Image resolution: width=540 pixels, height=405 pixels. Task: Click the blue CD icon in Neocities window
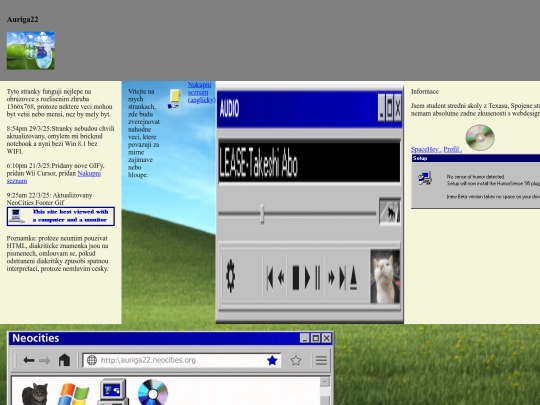[153, 392]
